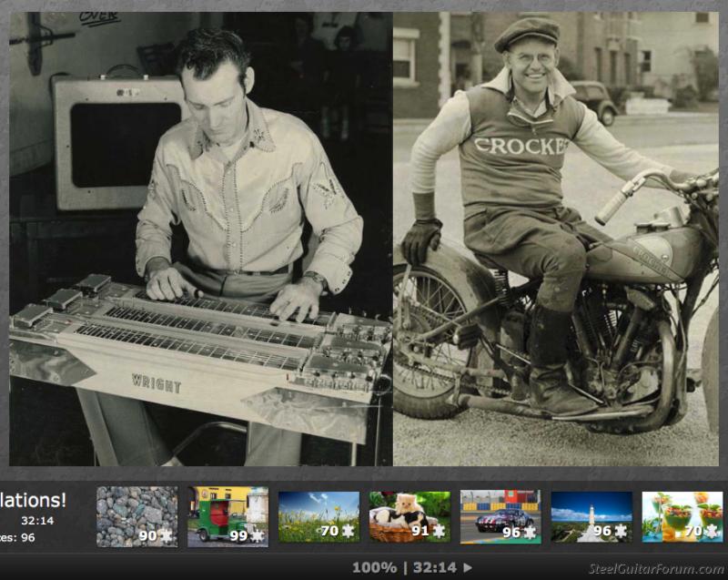Open the pebbles puzzle thumbnail

tap(136, 515)
